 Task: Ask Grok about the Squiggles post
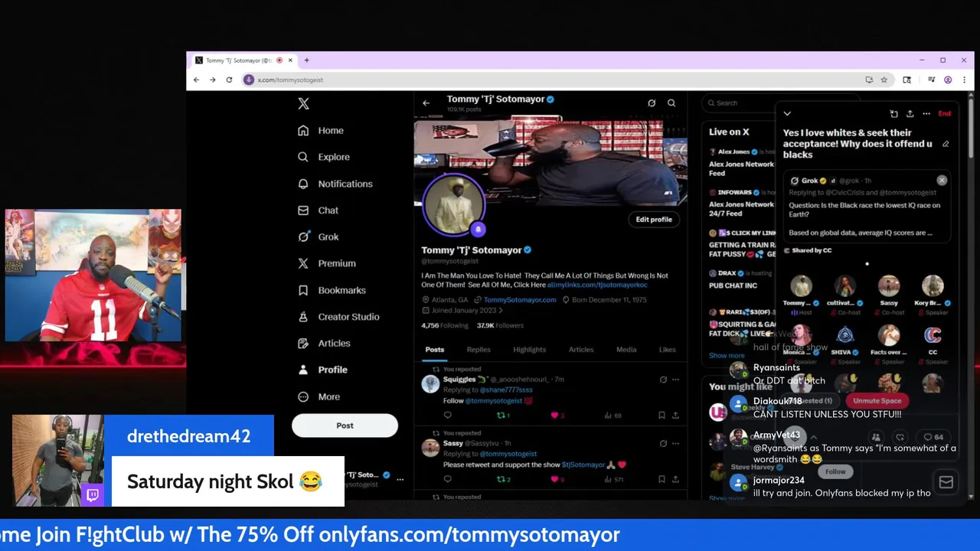[663, 380]
